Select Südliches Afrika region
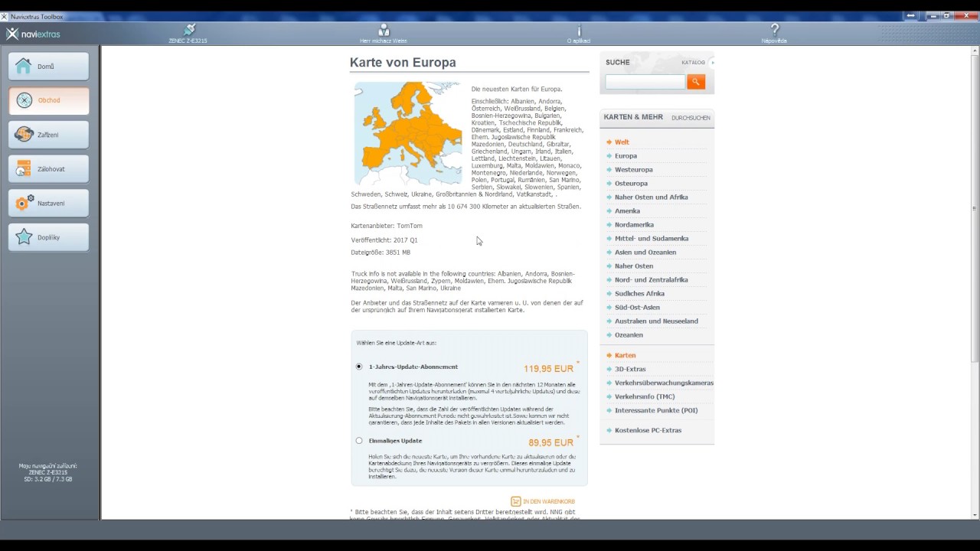This screenshot has width=980, height=551. [x=639, y=294]
